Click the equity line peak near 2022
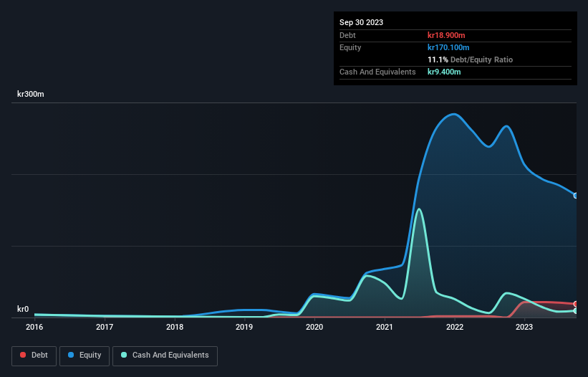The height and width of the screenshot is (377, 588). coord(454,114)
